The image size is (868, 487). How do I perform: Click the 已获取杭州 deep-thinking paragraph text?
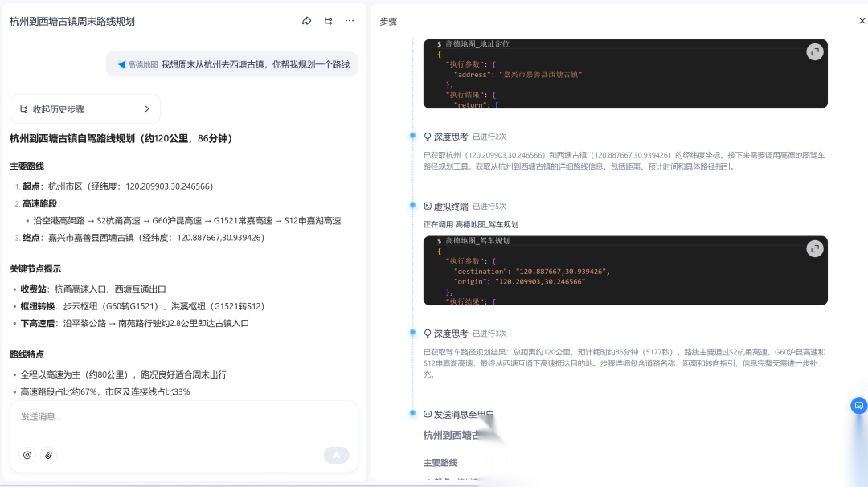coord(624,161)
